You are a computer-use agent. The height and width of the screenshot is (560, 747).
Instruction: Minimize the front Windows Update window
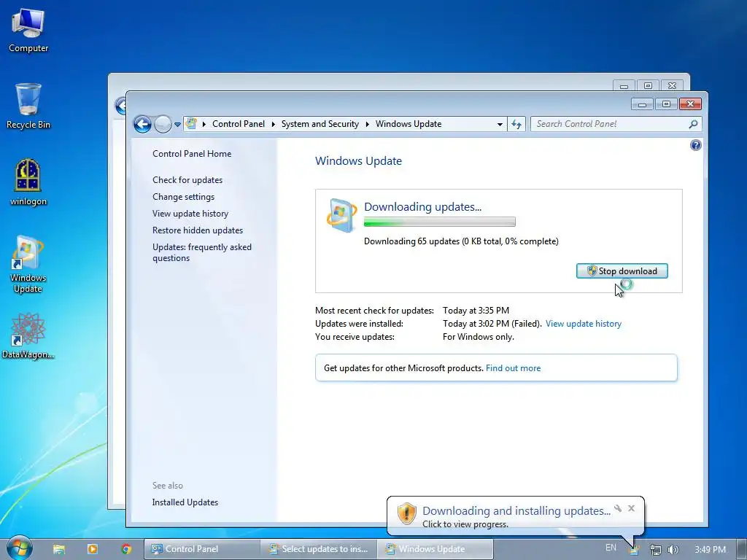tap(642, 104)
